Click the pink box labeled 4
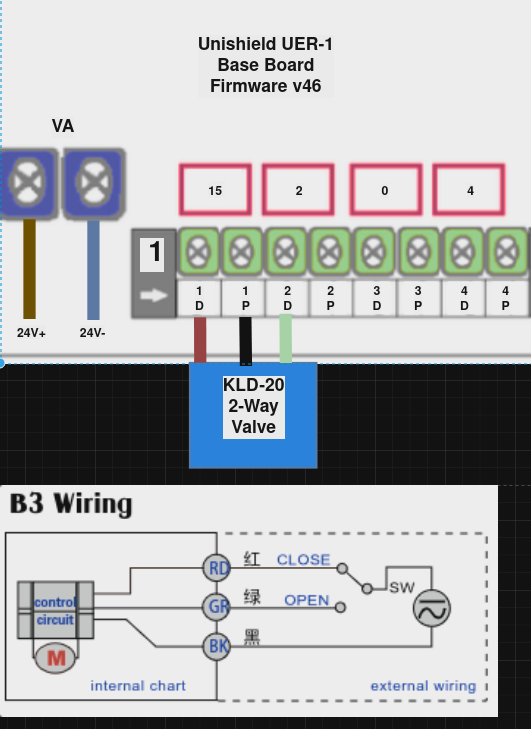The height and width of the screenshot is (729, 531). pyautogui.click(x=469, y=190)
